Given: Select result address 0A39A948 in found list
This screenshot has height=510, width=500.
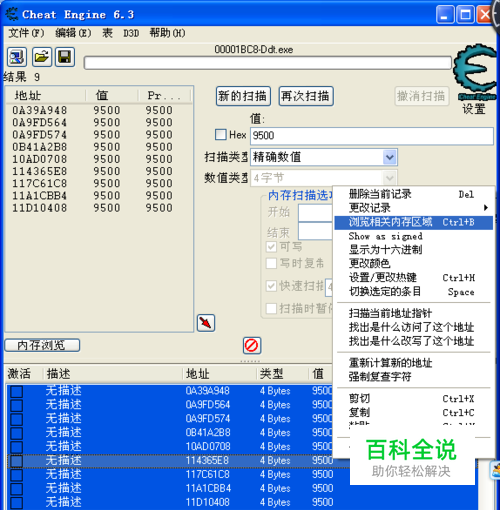Looking at the screenshot, I should point(40,110).
